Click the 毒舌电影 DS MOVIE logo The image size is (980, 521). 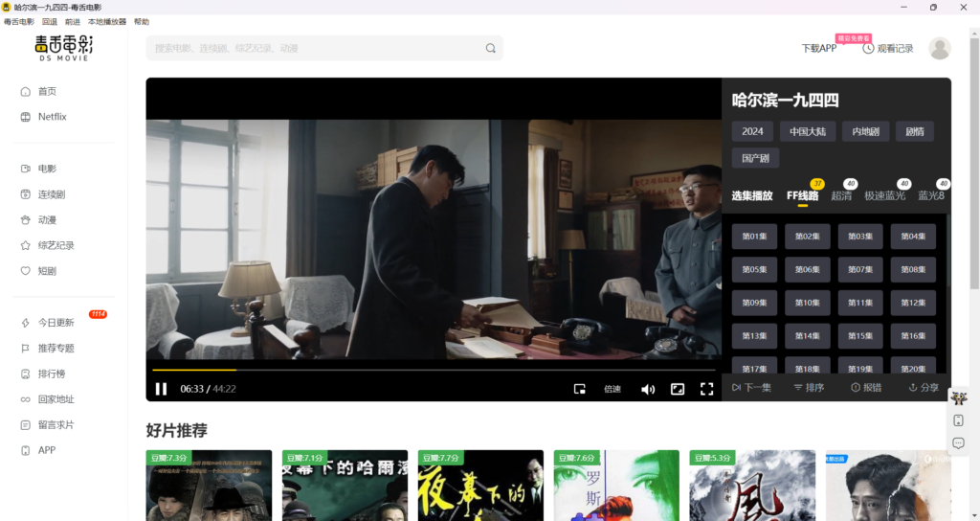tap(64, 48)
